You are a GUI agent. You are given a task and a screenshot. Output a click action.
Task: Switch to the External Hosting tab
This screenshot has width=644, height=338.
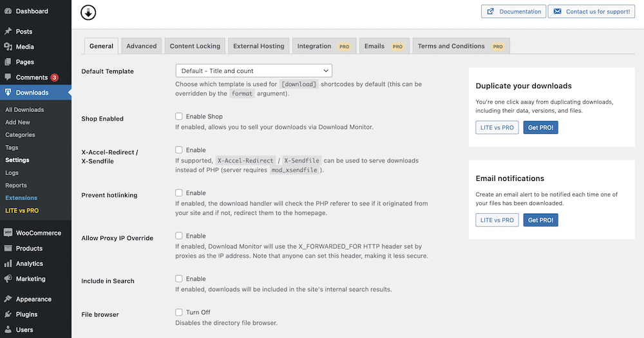point(259,46)
